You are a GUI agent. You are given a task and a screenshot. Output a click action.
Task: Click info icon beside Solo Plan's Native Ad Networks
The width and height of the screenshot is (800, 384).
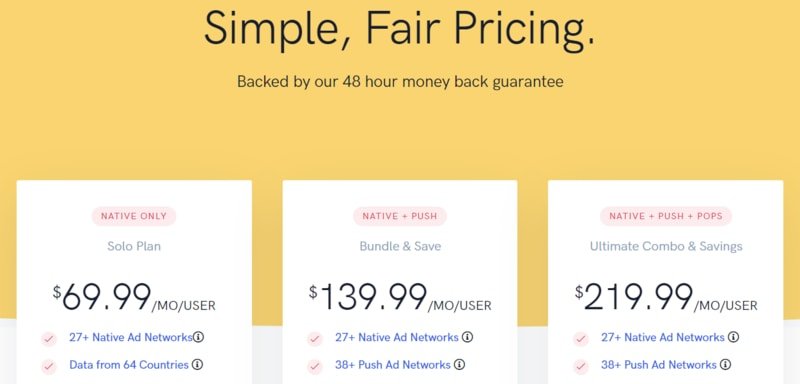[x=198, y=337]
